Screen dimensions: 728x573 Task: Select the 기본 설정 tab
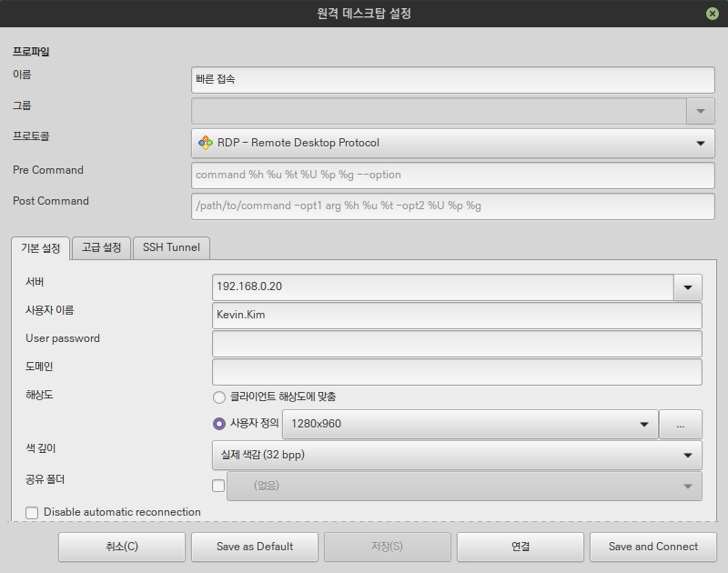(41, 247)
